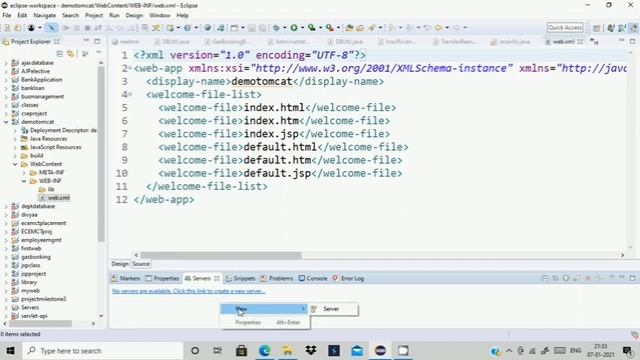Open the File menu
The height and width of the screenshot is (360, 640).
coord(7,16)
